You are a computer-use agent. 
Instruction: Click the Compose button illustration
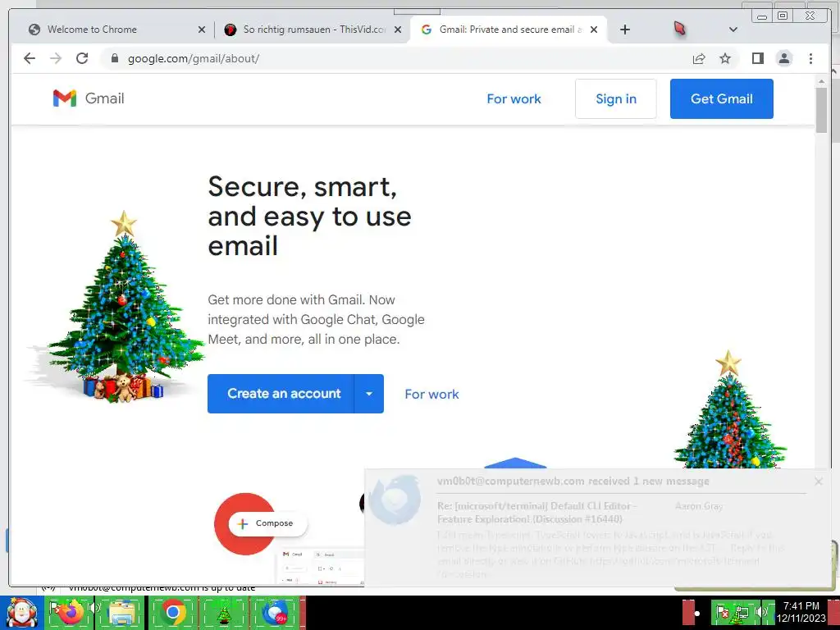pyautogui.click(x=268, y=523)
